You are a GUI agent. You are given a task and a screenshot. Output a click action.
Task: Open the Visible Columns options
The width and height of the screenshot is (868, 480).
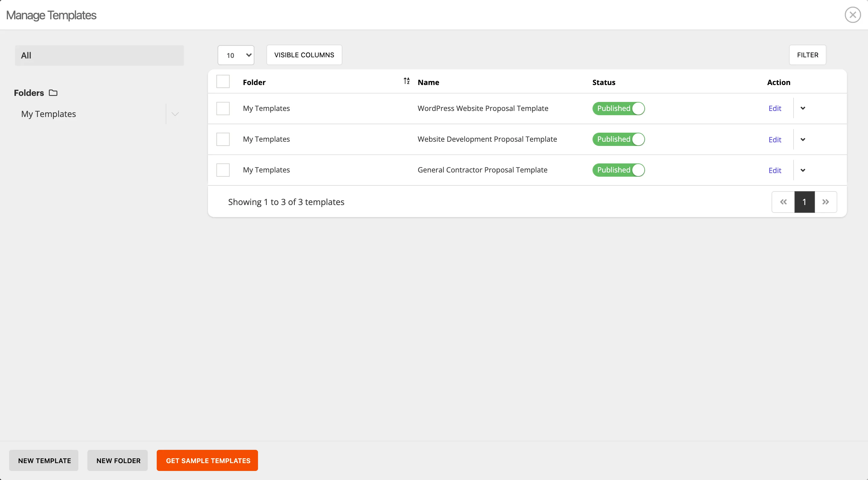click(304, 55)
